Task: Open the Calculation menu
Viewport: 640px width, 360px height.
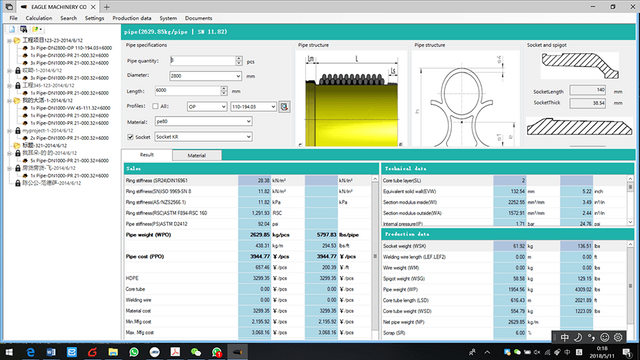Action: 39,18
